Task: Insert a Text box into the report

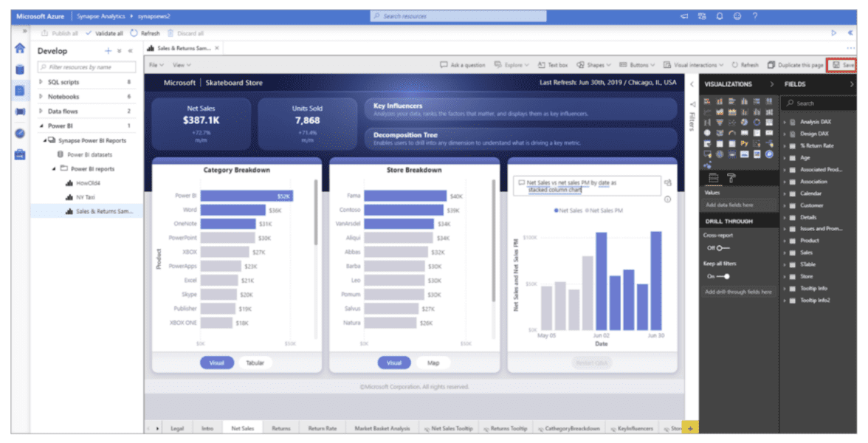Action: tap(554, 66)
